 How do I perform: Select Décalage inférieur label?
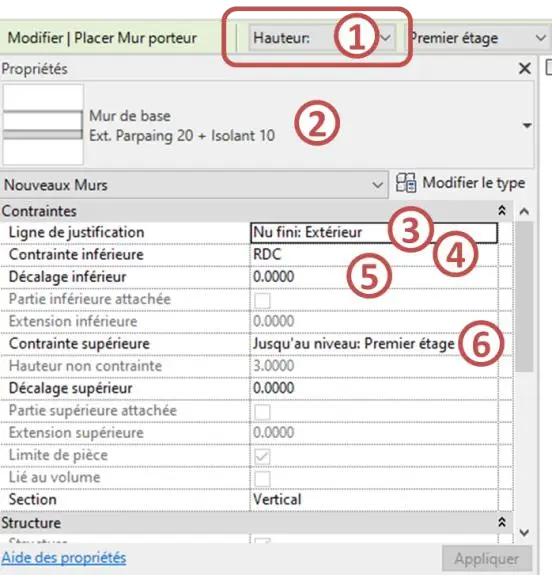(x=67, y=277)
